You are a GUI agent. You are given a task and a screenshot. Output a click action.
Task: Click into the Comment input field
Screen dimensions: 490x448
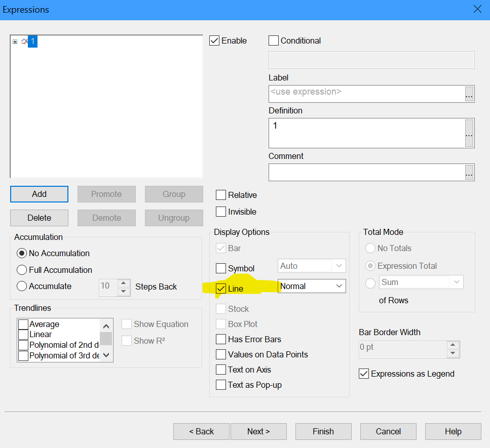(366, 172)
